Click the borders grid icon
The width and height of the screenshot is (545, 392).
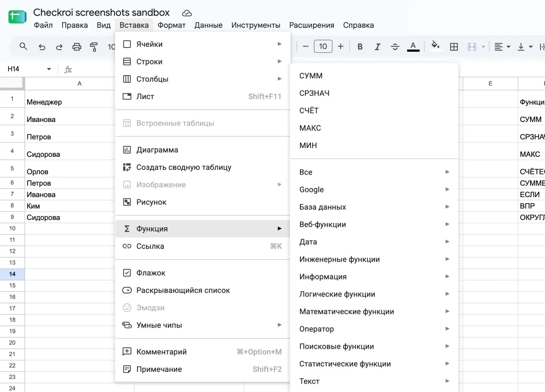[x=454, y=47]
